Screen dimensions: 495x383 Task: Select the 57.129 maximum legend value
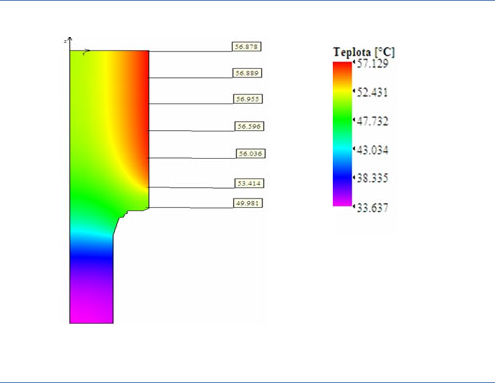372,63
